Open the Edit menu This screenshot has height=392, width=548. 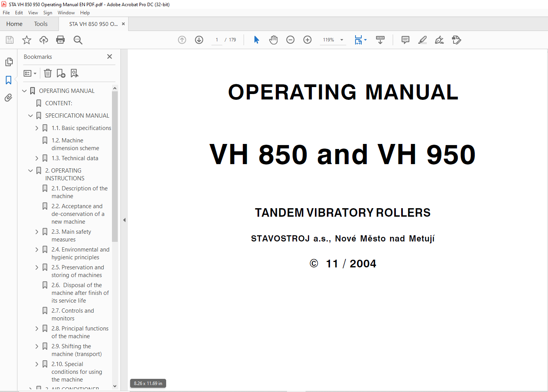pyautogui.click(x=19, y=13)
